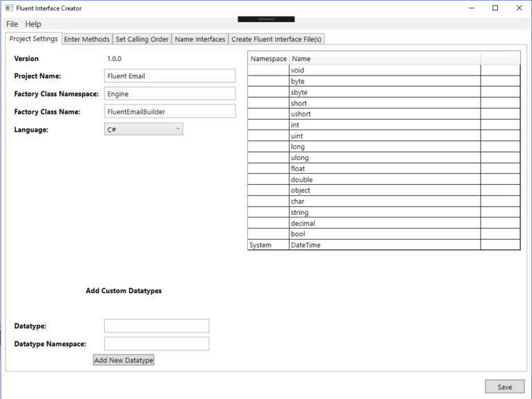Select the ulong datatype row

tap(384, 157)
